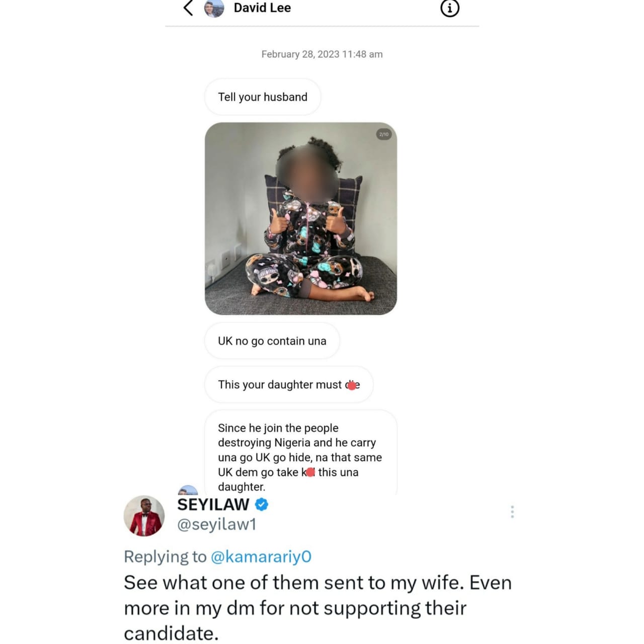Click SEYILAW's red suit profile avatar

(143, 516)
